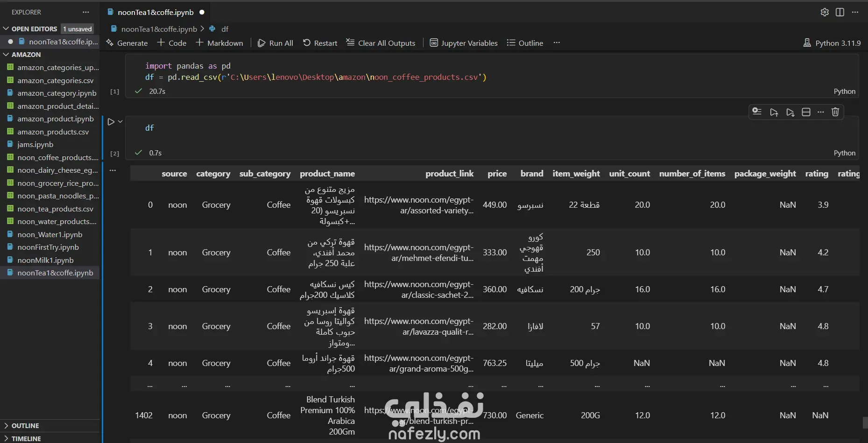
Task: Execute Above Cells icon in cell toolbar
Action: [x=774, y=112]
